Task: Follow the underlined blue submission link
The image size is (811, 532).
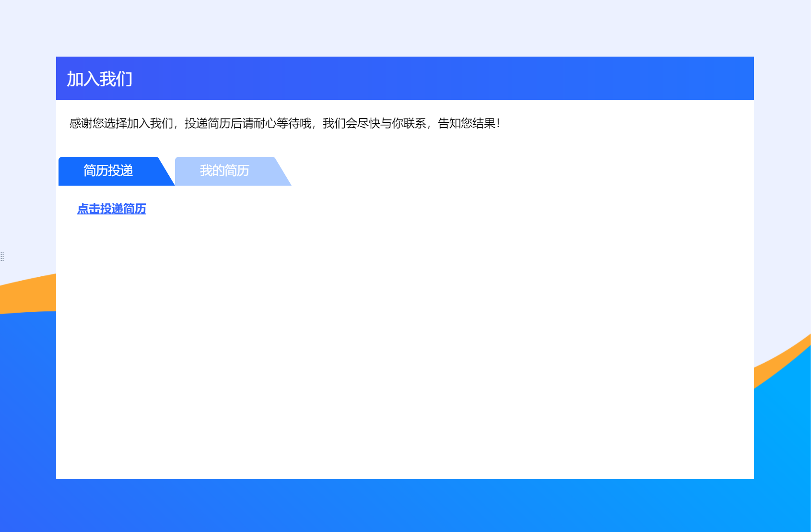Action: tap(112, 209)
